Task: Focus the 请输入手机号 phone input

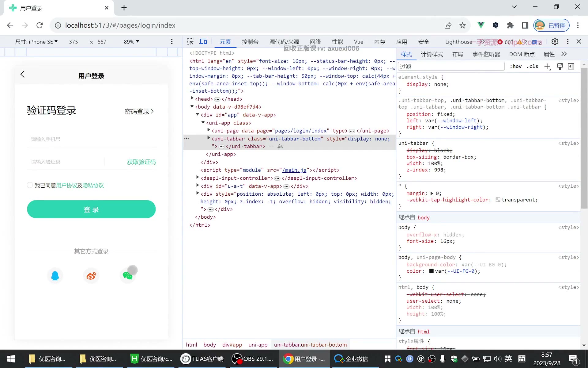Action: tap(91, 139)
